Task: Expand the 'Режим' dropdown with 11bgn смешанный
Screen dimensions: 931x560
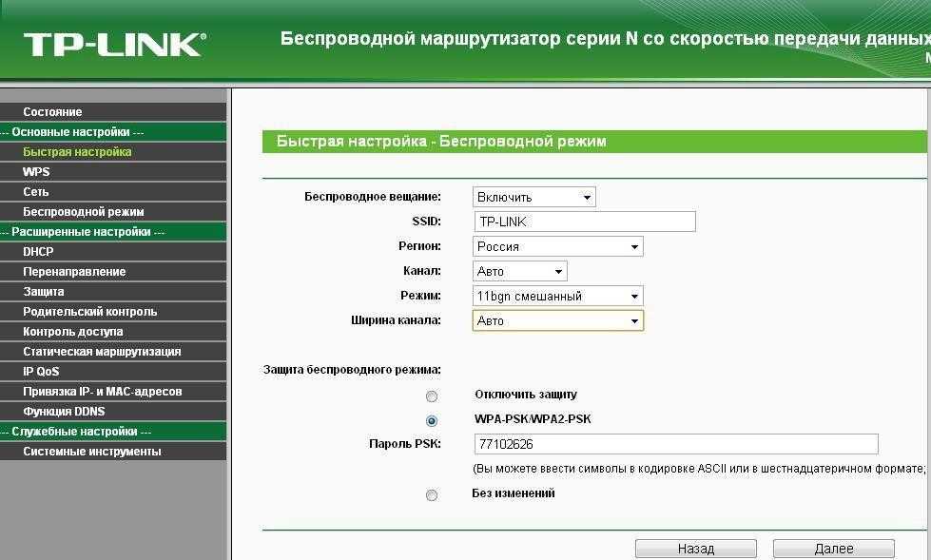Action: coord(557,296)
